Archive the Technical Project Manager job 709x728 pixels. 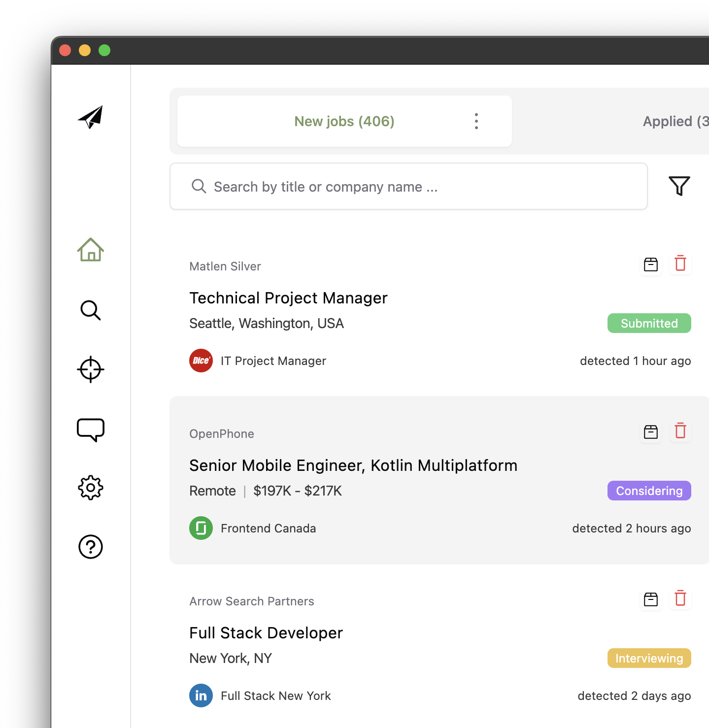(x=650, y=265)
